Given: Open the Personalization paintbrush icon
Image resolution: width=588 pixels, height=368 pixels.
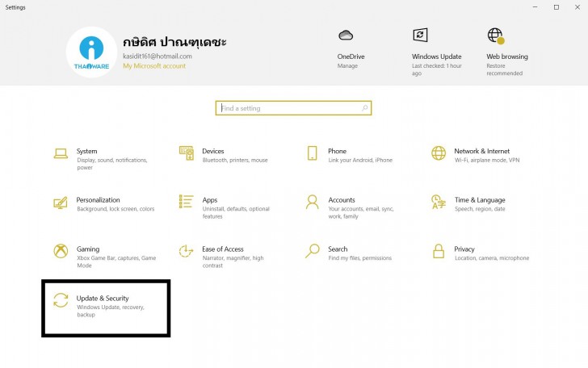Looking at the screenshot, I should click(61, 203).
